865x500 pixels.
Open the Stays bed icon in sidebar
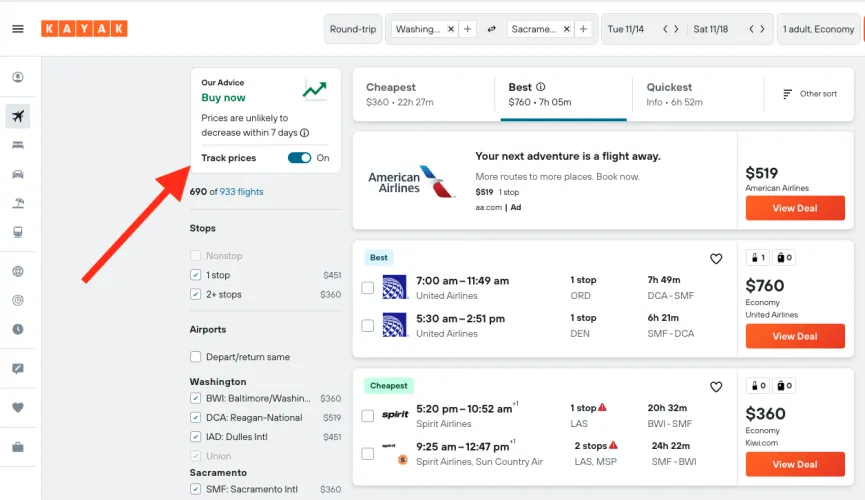[17, 145]
